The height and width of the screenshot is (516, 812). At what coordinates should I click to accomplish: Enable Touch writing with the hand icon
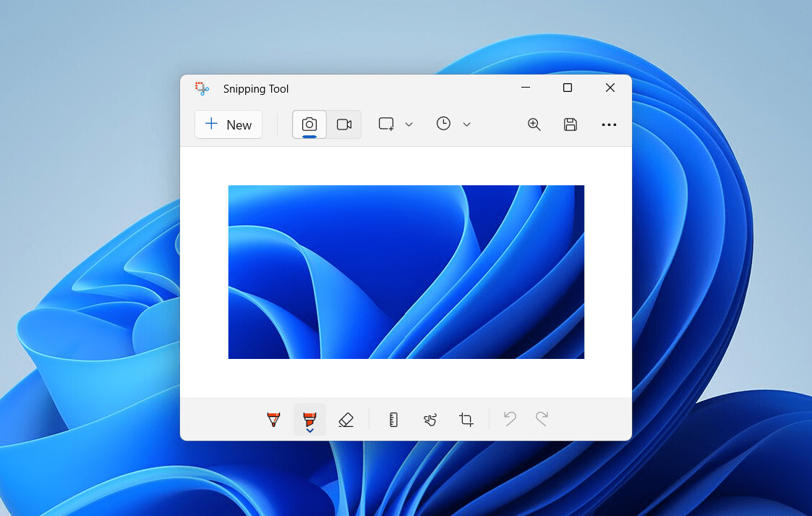pos(430,419)
